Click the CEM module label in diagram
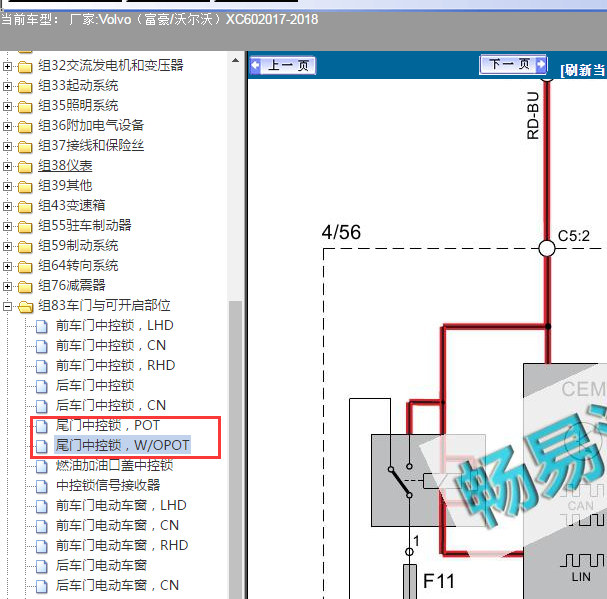 [x=584, y=389]
